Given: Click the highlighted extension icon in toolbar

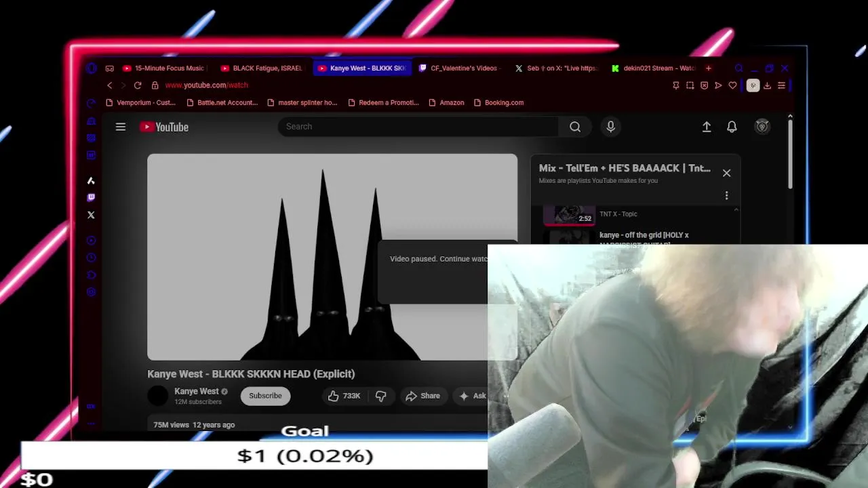Looking at the screenshot, I should coord(753,85).
